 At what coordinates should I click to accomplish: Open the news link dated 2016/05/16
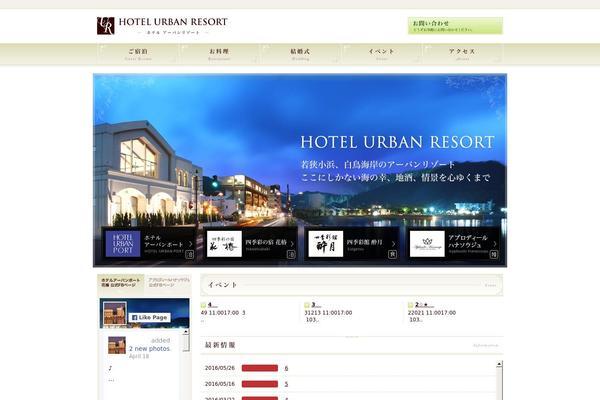click(x=286, y=384)
